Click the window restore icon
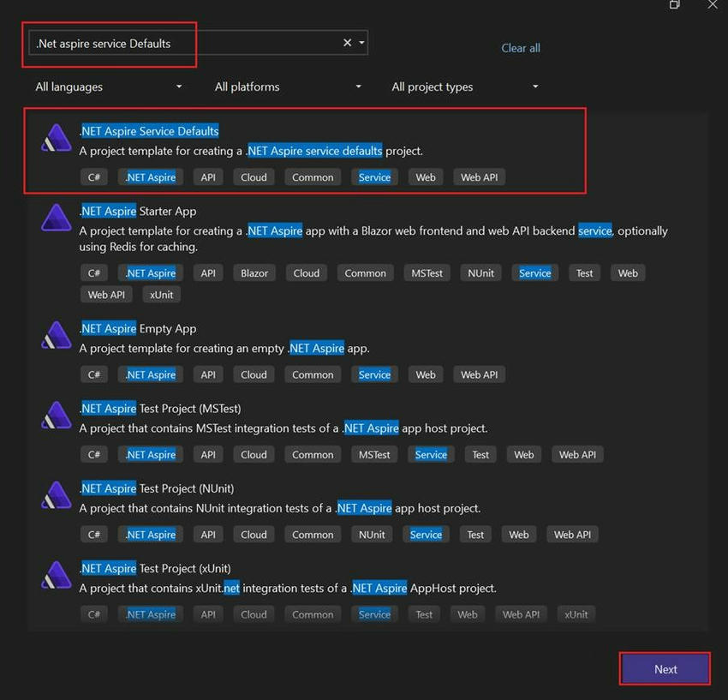 pos(674,7)
